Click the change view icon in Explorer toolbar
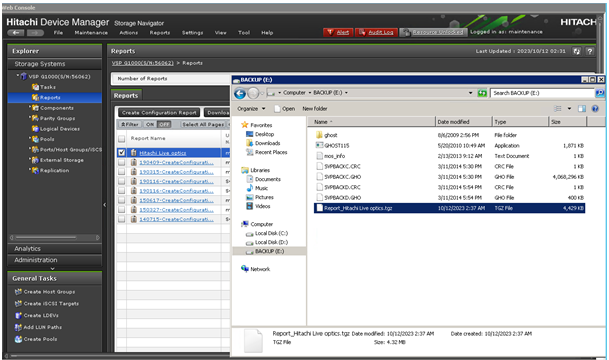609x360 pixels. [x=558, y=109]
